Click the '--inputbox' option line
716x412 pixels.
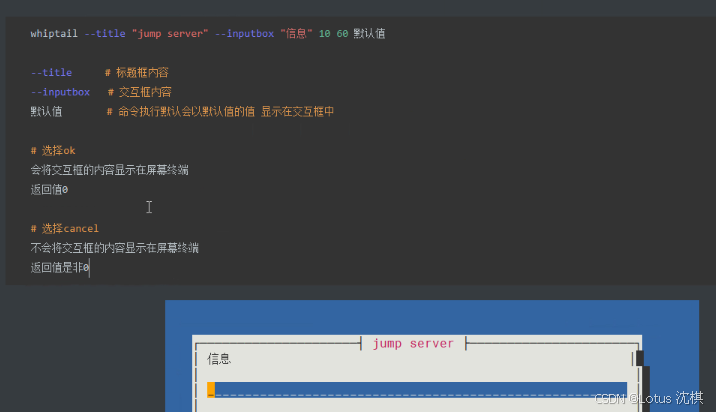click(101, 92)
